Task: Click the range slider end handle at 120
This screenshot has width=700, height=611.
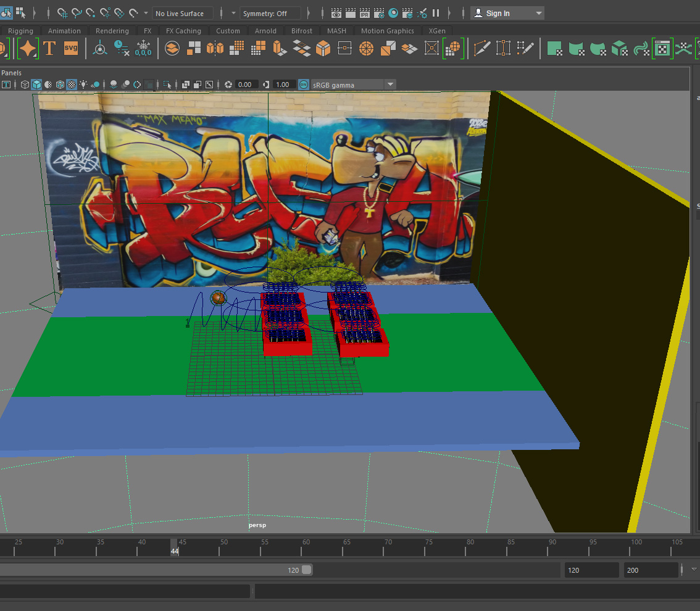Action: point(307,570)
